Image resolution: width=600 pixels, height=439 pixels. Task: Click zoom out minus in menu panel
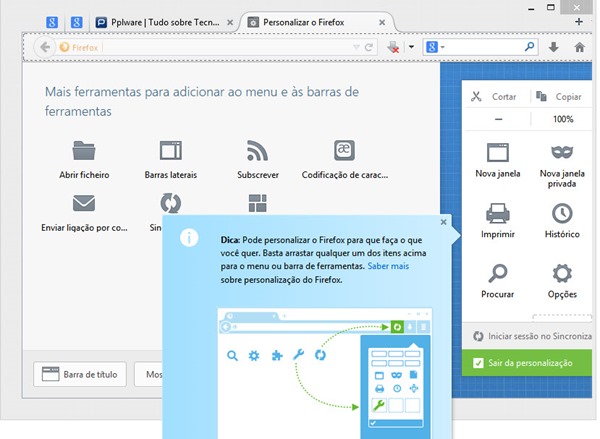(x=498, y=119)
